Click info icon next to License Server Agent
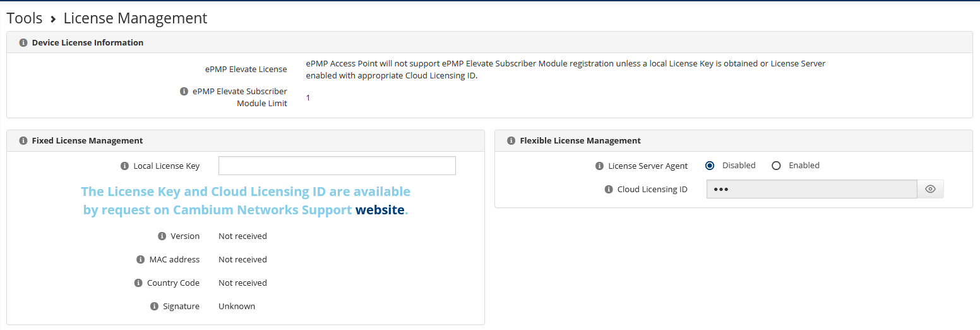 tap(599, 166)
